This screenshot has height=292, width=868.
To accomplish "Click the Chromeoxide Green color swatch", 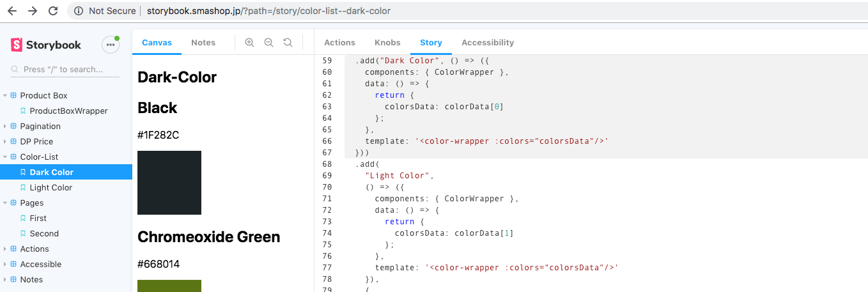I will (x=169, y=286).
